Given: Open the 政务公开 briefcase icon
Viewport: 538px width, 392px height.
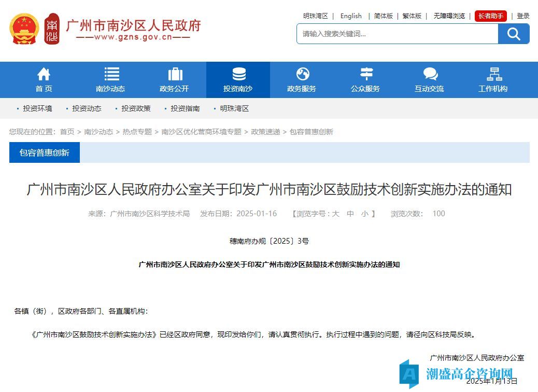Looking at the screenshot, I should coord(175,74).
